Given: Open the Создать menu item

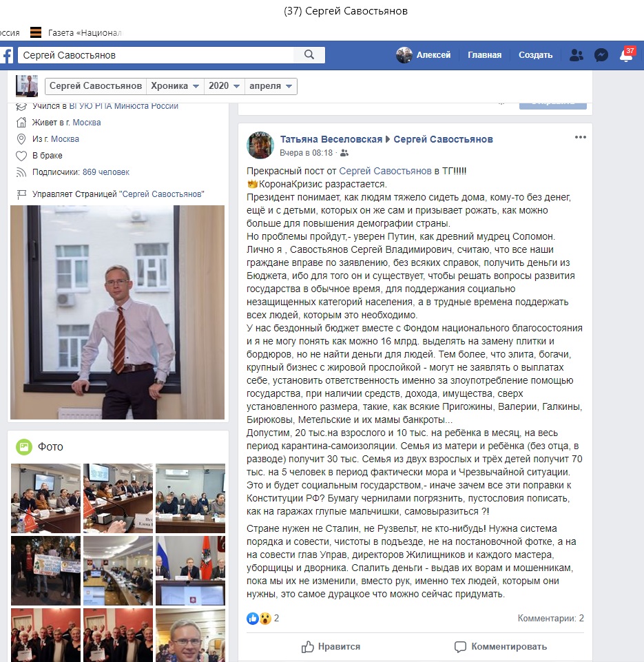Looking at the screenshot, I should pyautogui.click(x=535, y=55).
